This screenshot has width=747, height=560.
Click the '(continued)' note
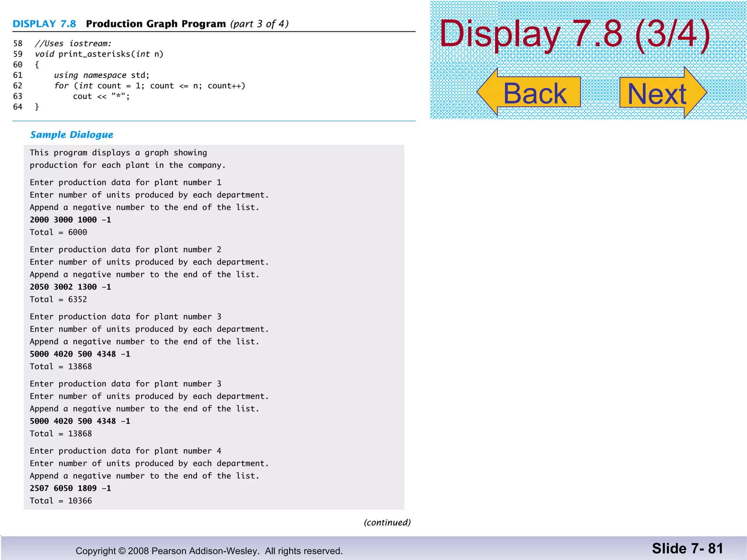point(387,522)
